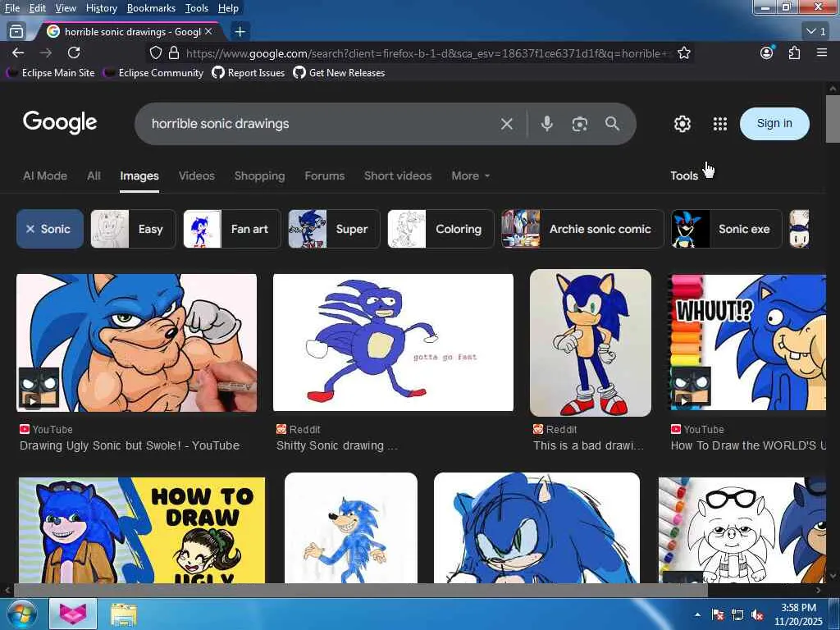840x630 pixels.
Task: Click the network tray icon
Action: 737,615
